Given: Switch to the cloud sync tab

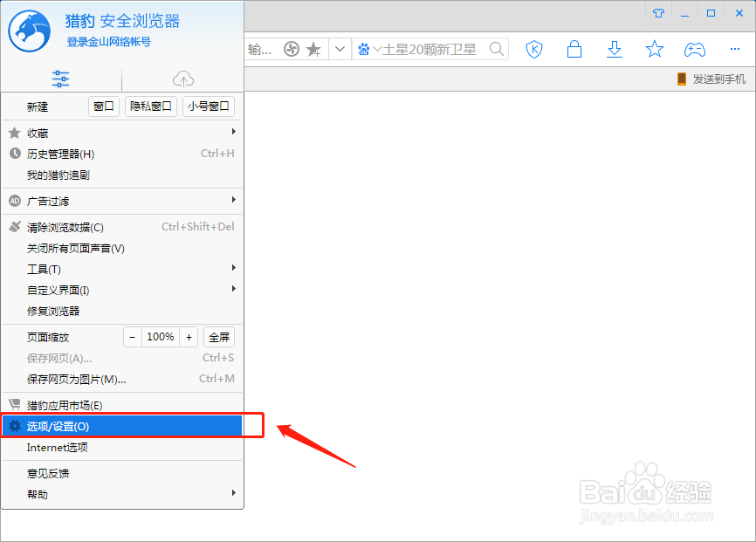Looking at the screenshot, I should [183, 79].
